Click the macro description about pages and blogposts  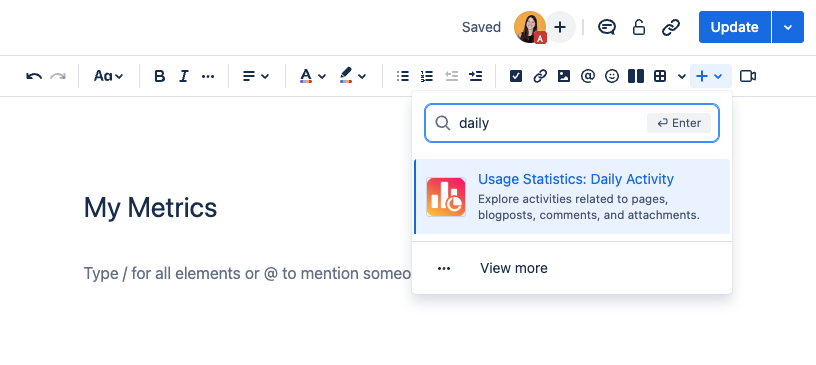pyautogui.click(x=589, y=207)
